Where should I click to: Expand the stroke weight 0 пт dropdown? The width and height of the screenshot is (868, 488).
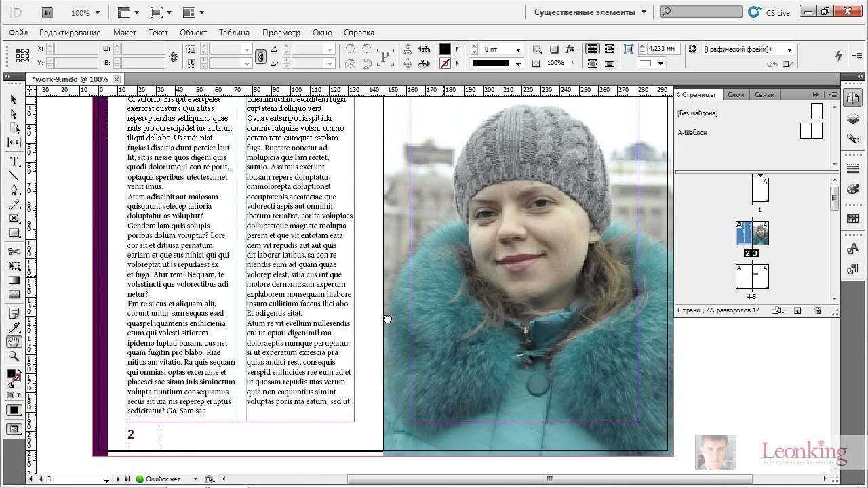(518, 49)
